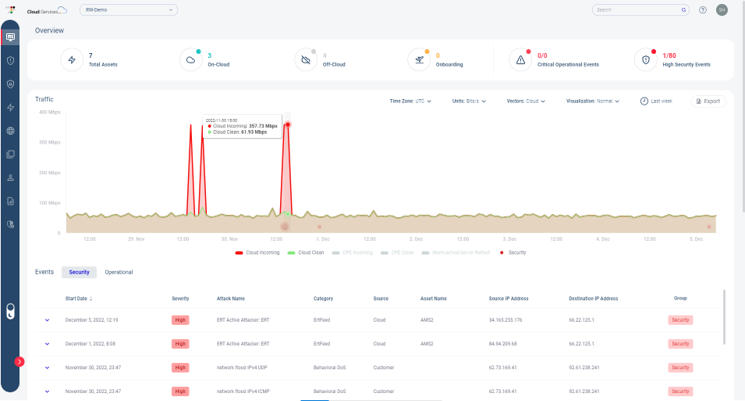Screen dimensions: 745x401
Task: Open the Time Zone UTC dropdown
Action: pyautogui.click(x=411, y=101)
